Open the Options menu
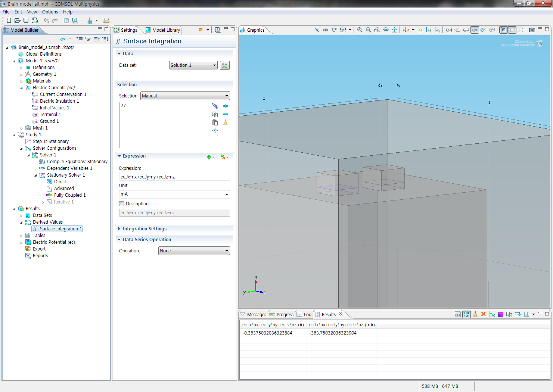 coord(50,12)
